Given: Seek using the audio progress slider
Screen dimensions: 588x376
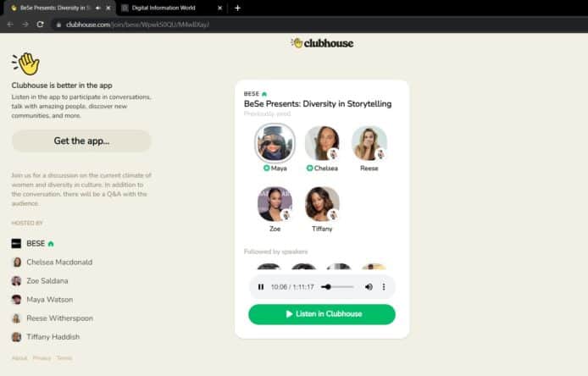Looking at the screenshot, I should click(337, 287).
